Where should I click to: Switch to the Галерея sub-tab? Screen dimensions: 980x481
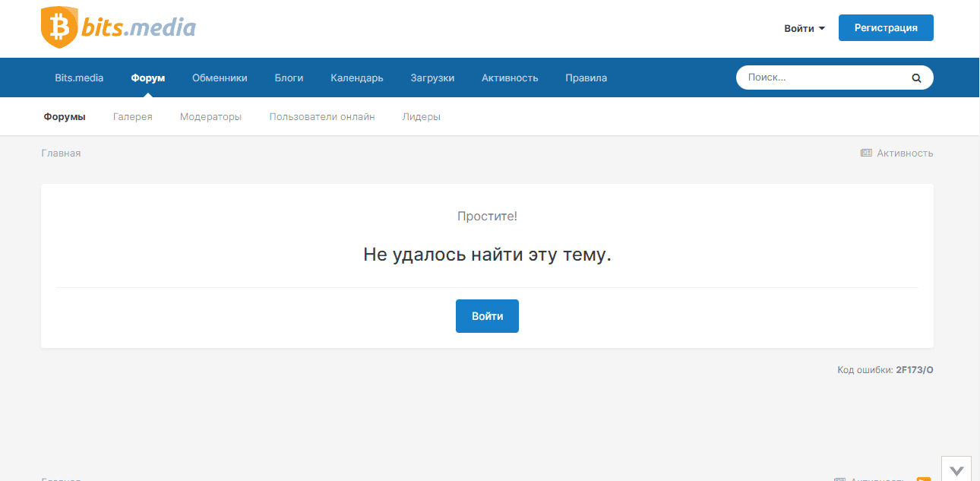coord(133,117)
